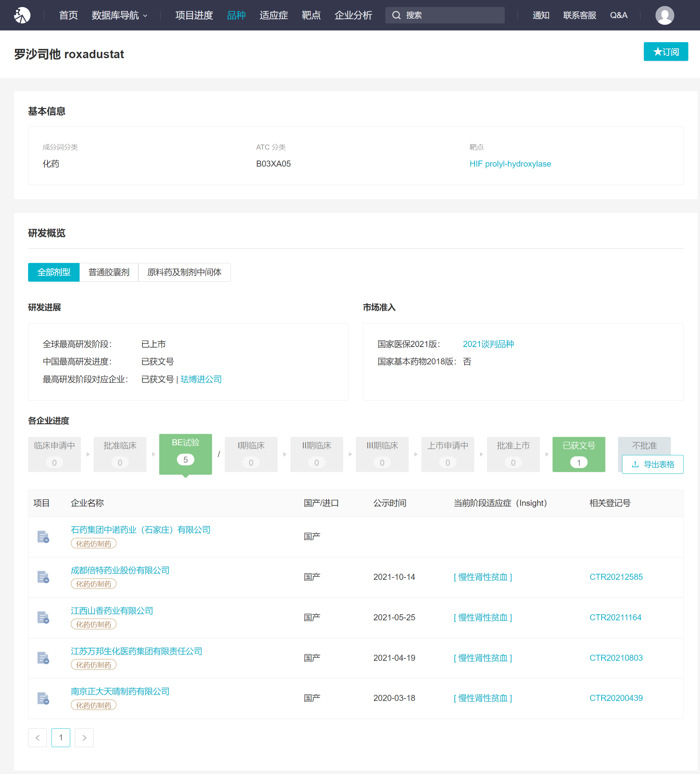Viewport: 700px width, 774px height.
Task: Focus the 搜索 input field
Action: coord(445,15)
